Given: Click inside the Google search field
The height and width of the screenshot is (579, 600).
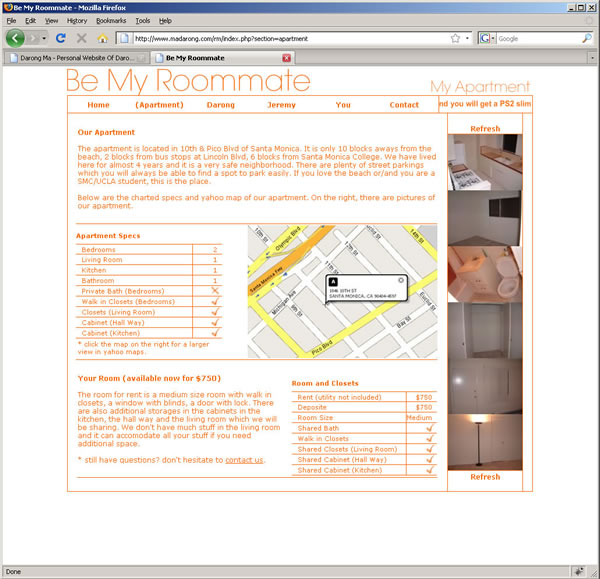Looking at the screenshot, I should (535, 38).
